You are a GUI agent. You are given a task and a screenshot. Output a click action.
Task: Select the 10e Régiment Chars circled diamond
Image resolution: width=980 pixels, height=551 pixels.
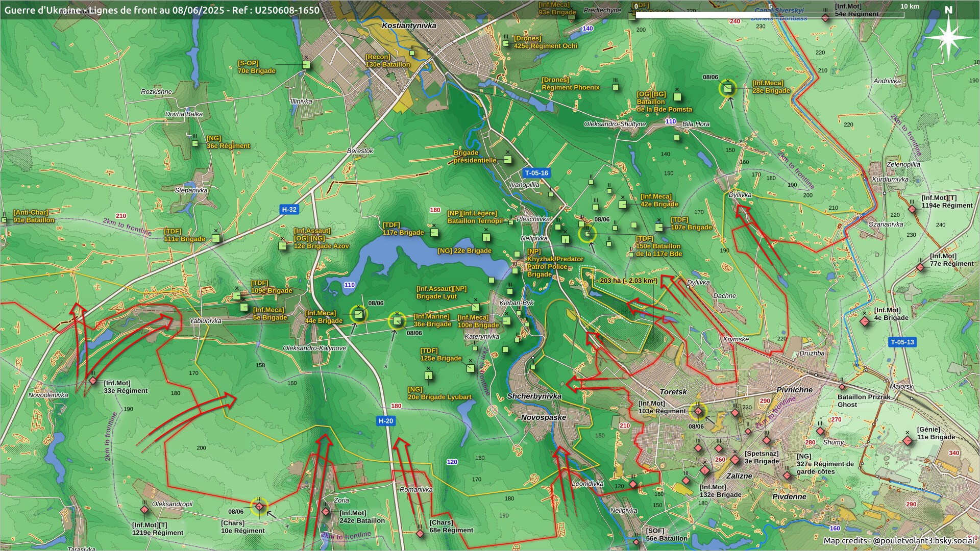(259, 507)
